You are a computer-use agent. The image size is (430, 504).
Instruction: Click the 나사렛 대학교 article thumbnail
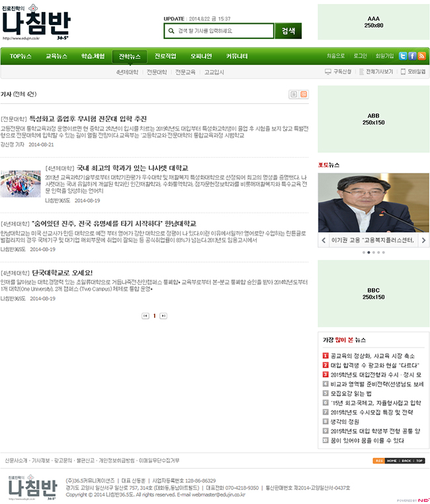[21, 183]
